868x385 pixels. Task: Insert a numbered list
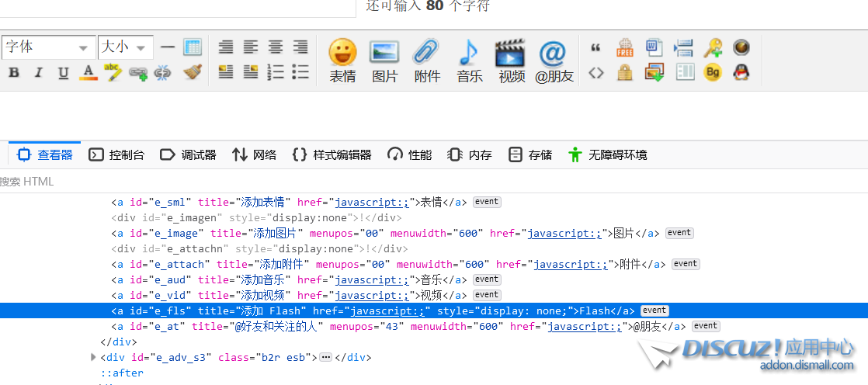[276, 72]
